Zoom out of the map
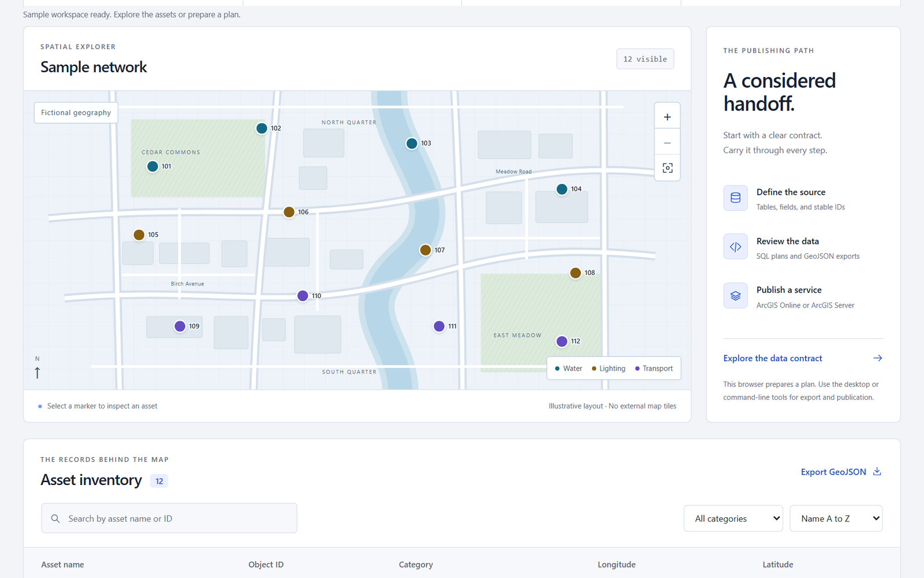 (x=667, y=143)
